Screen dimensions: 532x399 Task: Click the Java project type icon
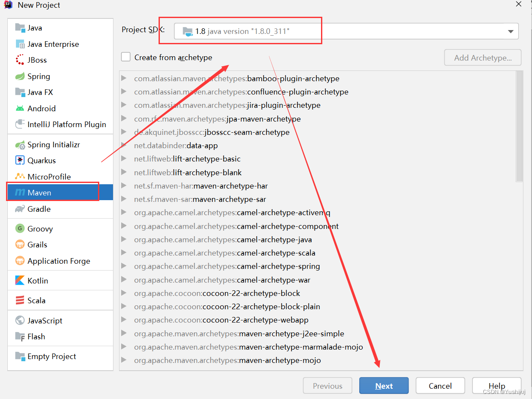click(20, 28)
